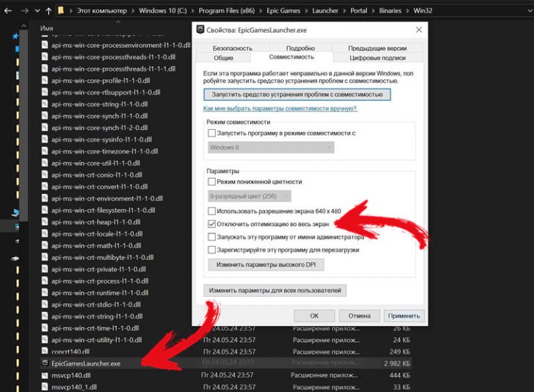Check 'Запускать эту программу от имени администратора'
Screen dimensions: 534x392
212,236
